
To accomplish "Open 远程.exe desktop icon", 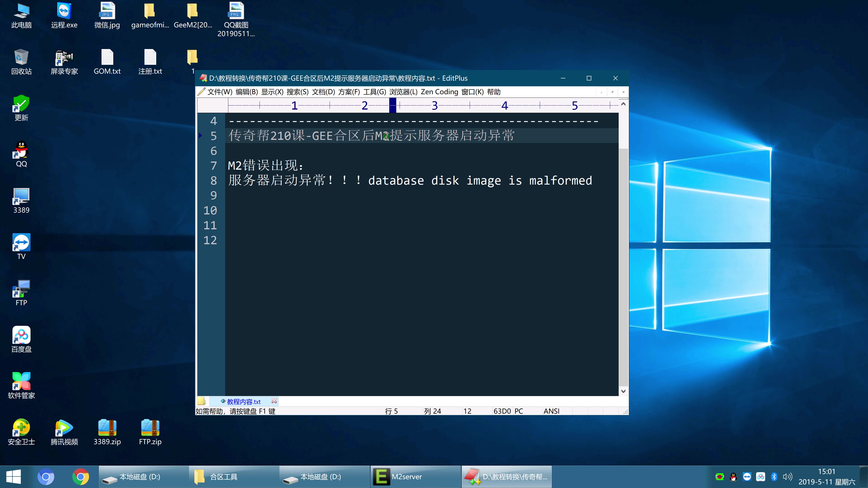I will pyautogui.click(x=64, y=16).
